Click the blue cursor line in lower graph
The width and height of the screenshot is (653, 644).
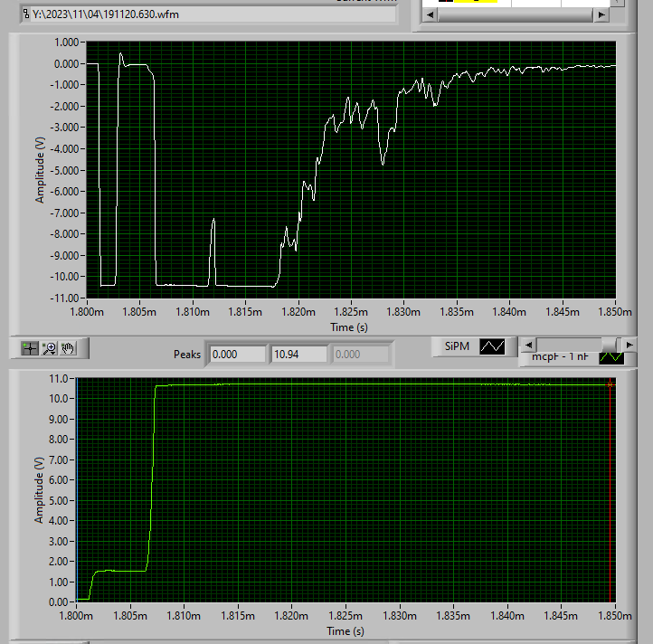click(77, 491)
